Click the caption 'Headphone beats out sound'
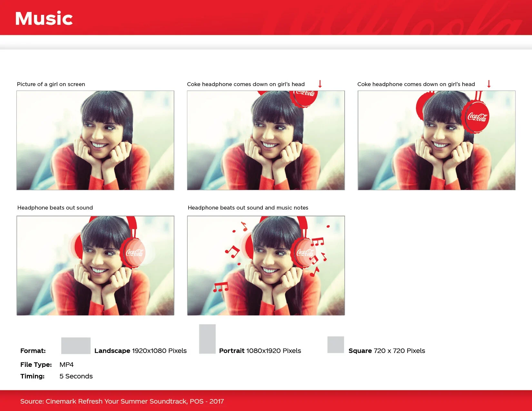532x411 pixels. (55, 208)
